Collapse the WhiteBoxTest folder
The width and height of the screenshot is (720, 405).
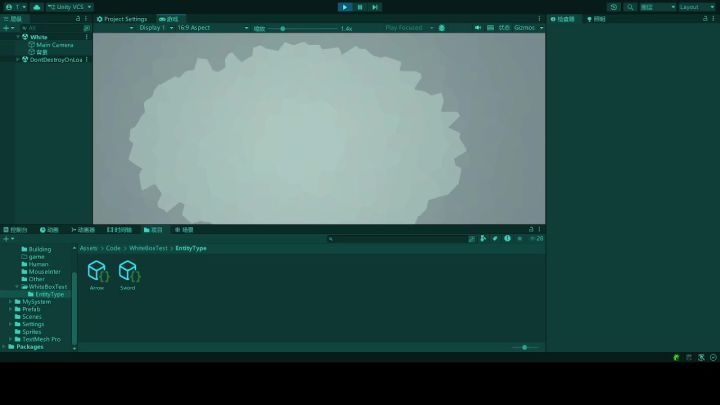(x=17, y=287)
